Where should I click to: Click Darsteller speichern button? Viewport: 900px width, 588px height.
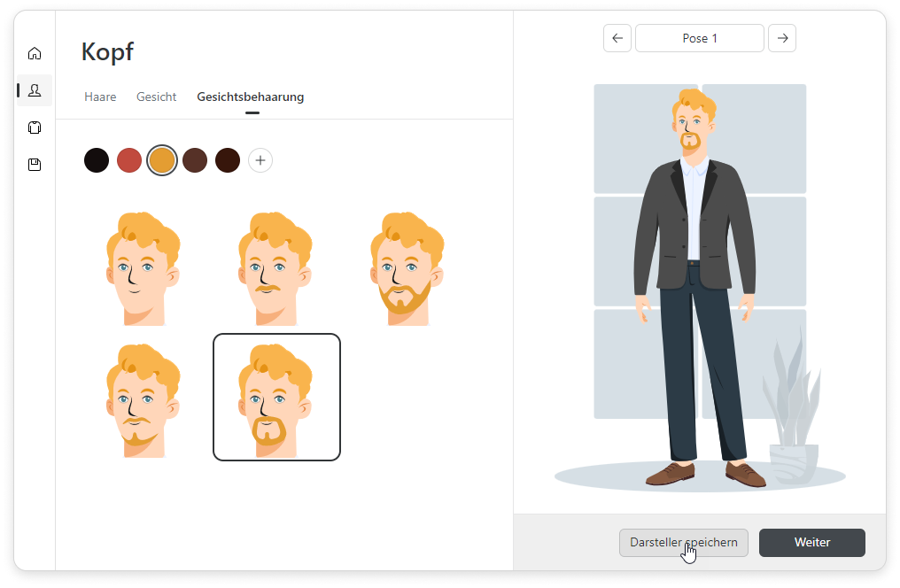tap(683, 542)
